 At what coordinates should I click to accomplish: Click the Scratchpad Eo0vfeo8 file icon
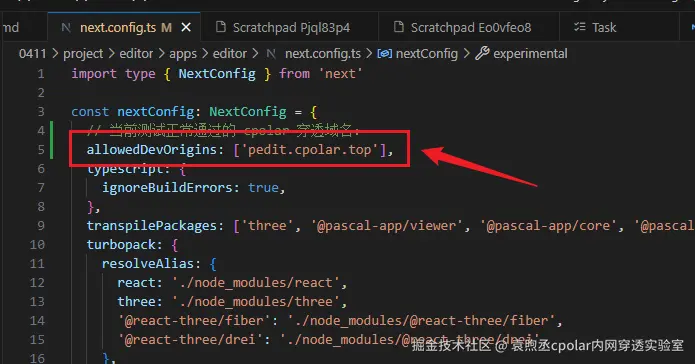click(x=398, y=27)
